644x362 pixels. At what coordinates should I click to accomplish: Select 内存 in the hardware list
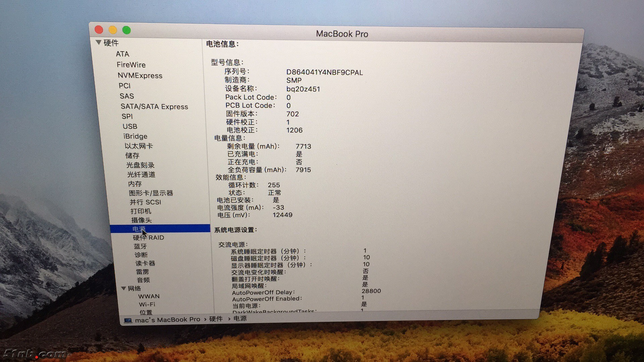[x=135, y=184]
